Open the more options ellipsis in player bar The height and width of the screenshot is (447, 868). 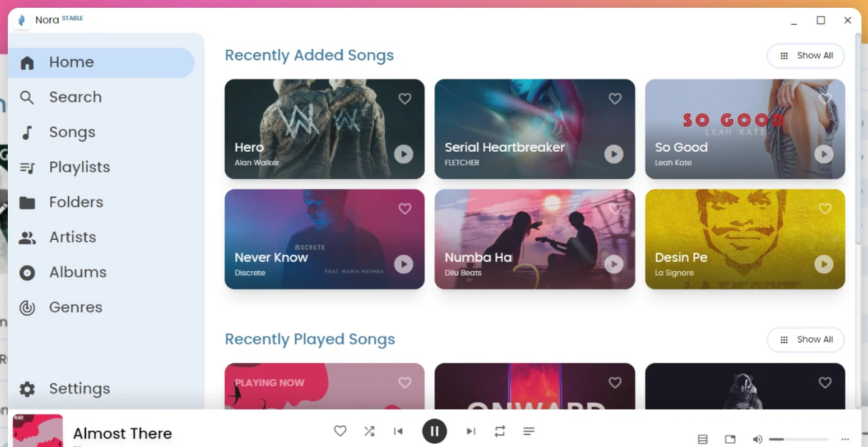[845, 439]
